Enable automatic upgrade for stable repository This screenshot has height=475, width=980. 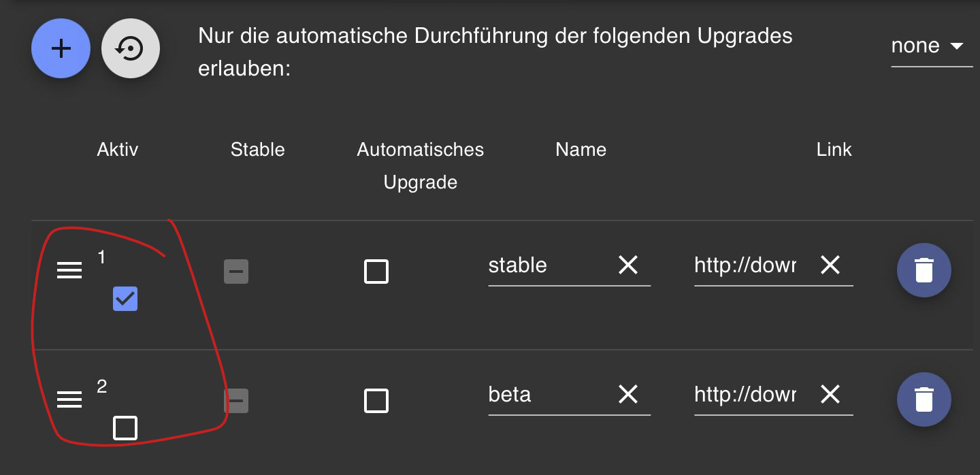click(x=376, y=272)
